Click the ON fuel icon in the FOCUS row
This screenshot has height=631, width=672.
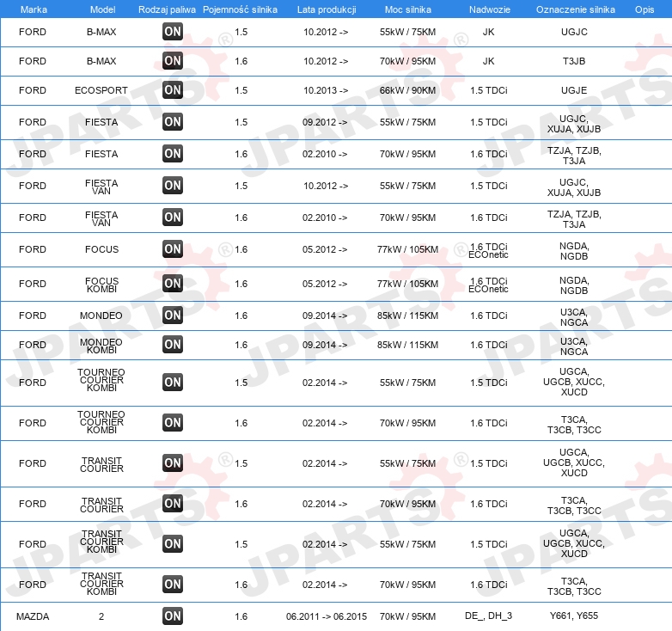173,249
